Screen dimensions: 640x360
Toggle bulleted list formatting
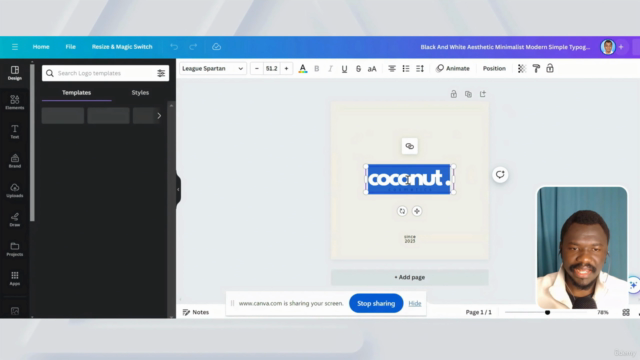(406, 69)
